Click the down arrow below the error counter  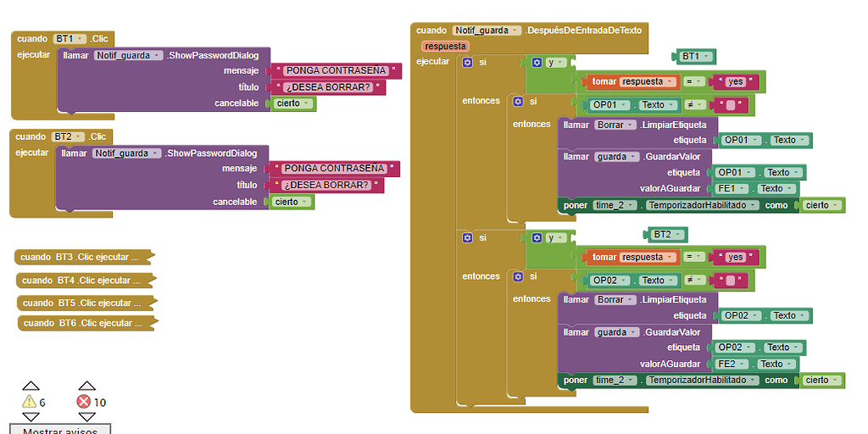[x=85, y=417]
